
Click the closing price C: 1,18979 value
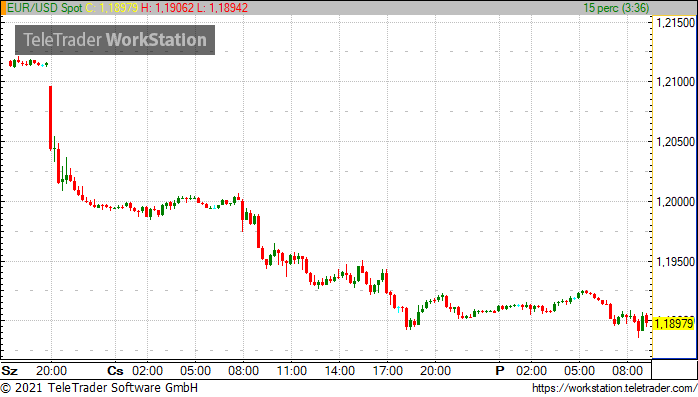point(112,8)
